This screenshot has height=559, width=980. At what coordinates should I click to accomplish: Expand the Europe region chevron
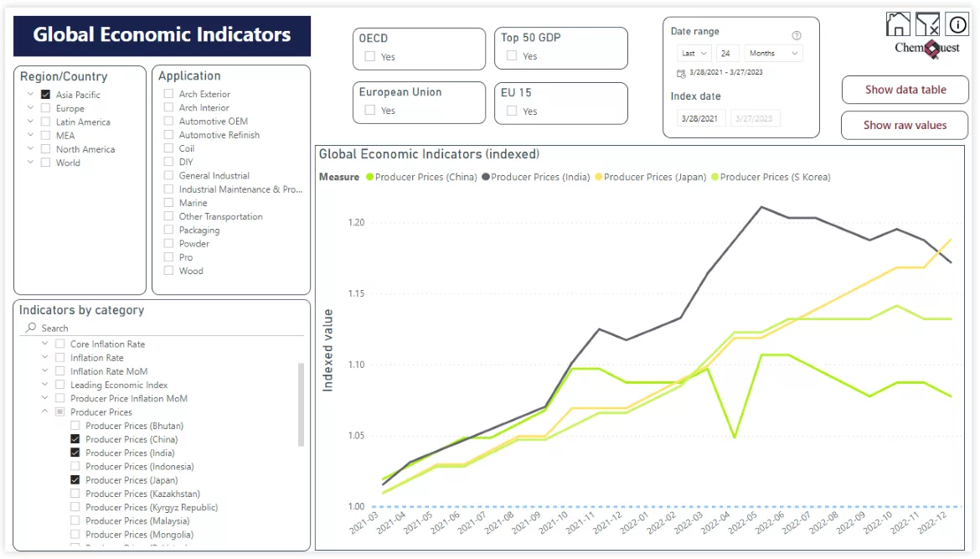click(30, 108)
